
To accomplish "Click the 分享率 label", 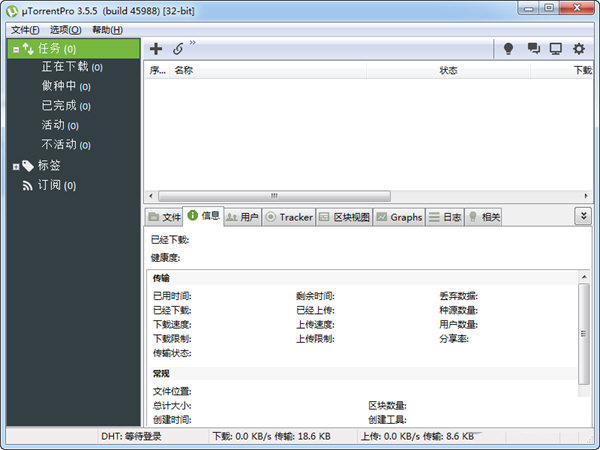I will coord(454,339).
